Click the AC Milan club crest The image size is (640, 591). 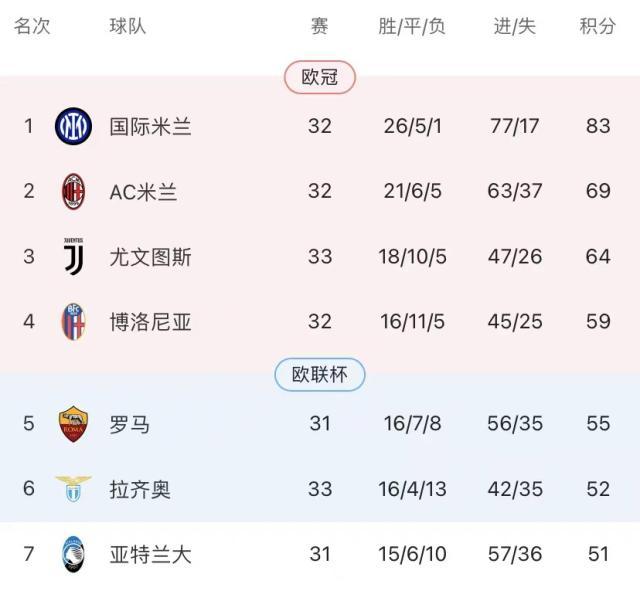click(x=73, y=191)
